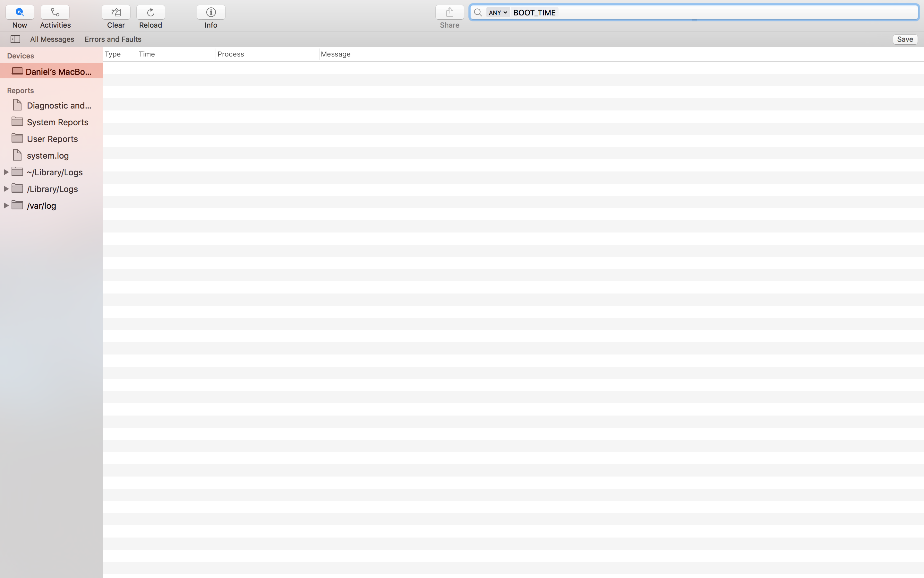Image resolution: width=924 pixels, height=578 pixels.
Task: Click the Devices section heading
Action: point(21,56)
